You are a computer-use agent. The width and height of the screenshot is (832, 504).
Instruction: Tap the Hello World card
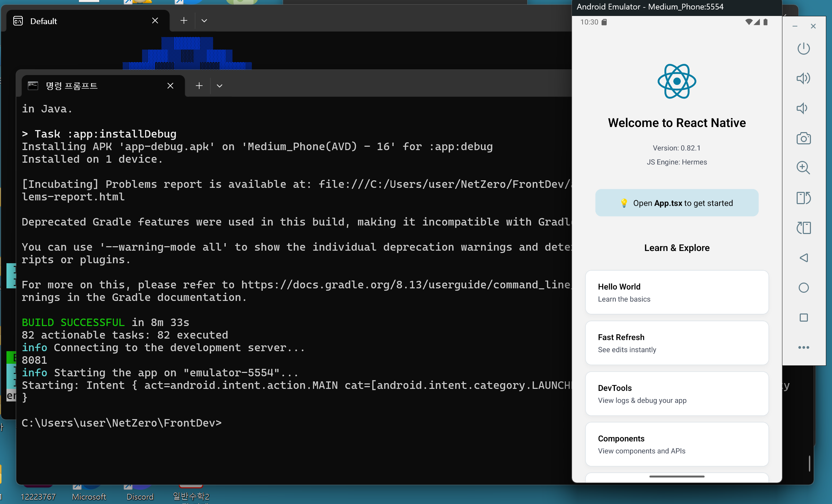pyautogui.click(x=676, y=292)
